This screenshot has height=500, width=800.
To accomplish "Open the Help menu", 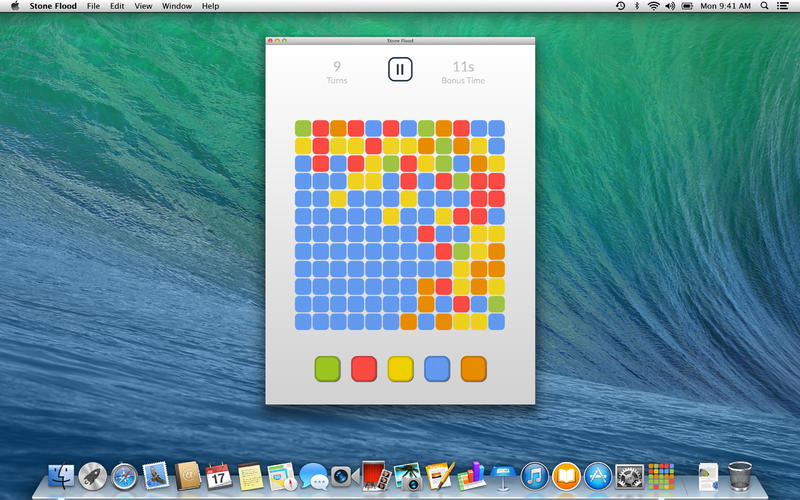I will [210, 6].
